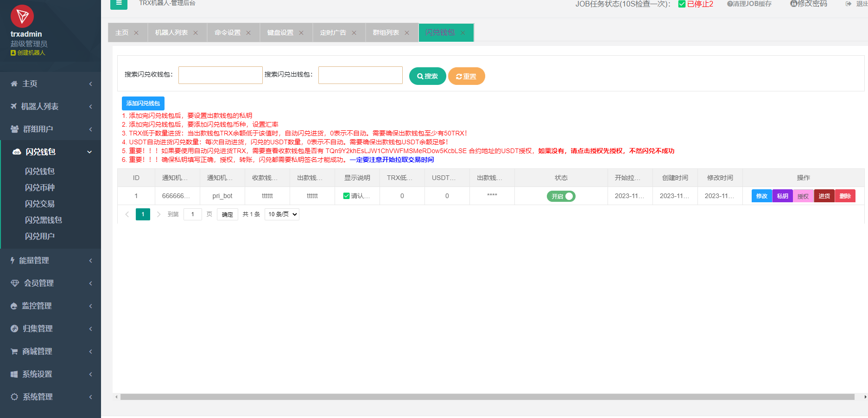This screenshot has width=868, height=418.
Task: Open 闪兑交易 submenu item
Action: tap(40, 204)
